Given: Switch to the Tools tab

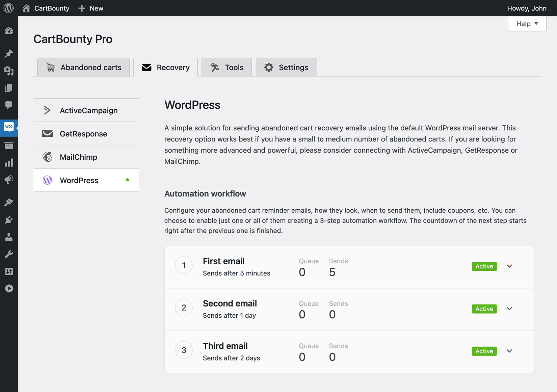Looking at the screenshot, I should [x=227, y=67].
